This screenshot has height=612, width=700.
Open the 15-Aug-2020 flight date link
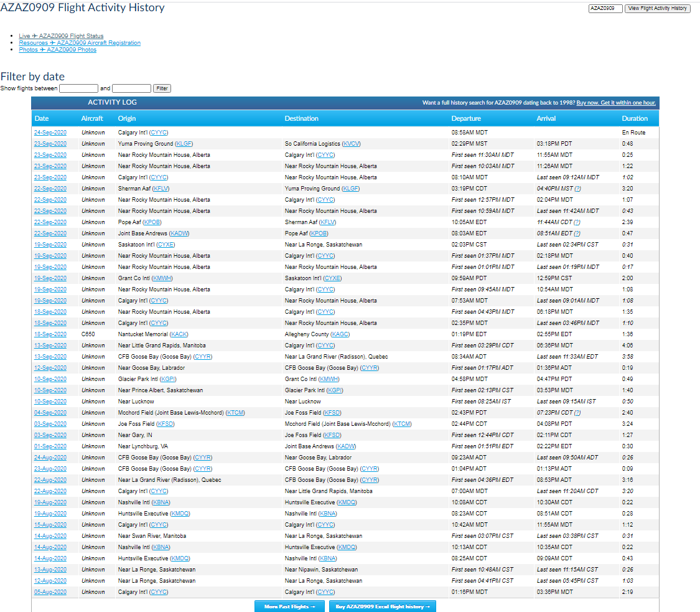[x=50, y=524]
